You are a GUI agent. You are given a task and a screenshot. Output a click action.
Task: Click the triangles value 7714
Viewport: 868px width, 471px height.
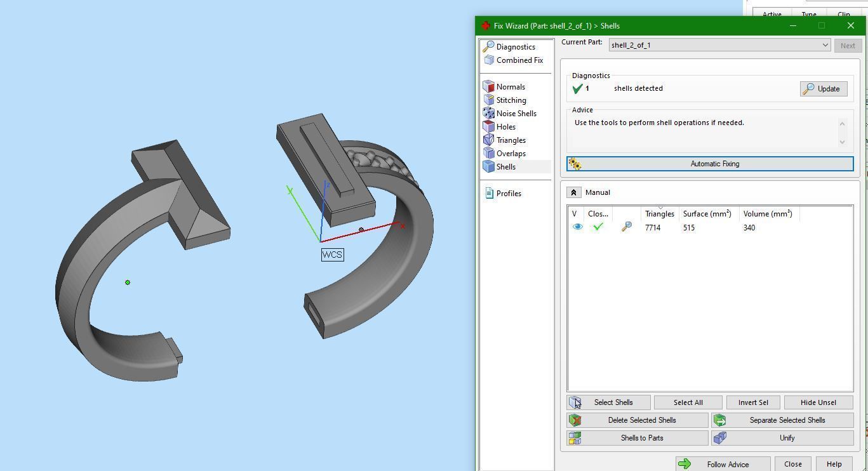pyautogui.click(x=653, y=228)
